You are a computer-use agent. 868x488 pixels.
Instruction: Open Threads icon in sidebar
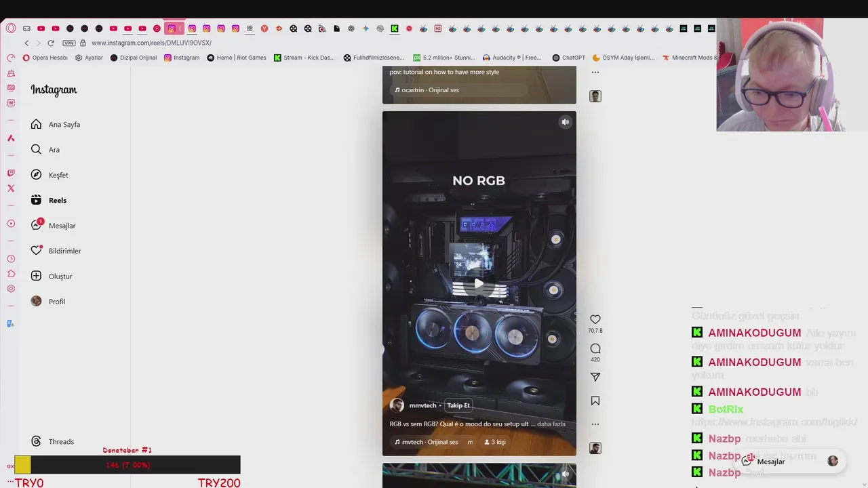[x=36, y=441]
